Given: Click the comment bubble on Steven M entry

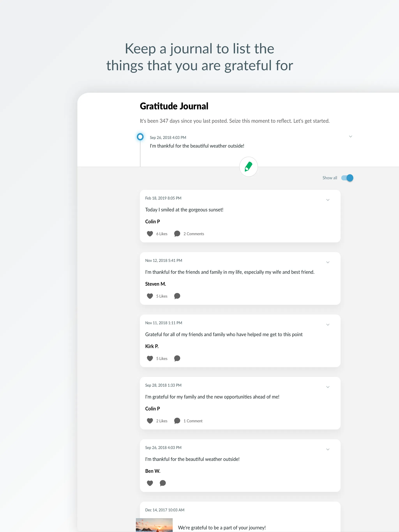Looking at the screenshot, I should [177, 296].
